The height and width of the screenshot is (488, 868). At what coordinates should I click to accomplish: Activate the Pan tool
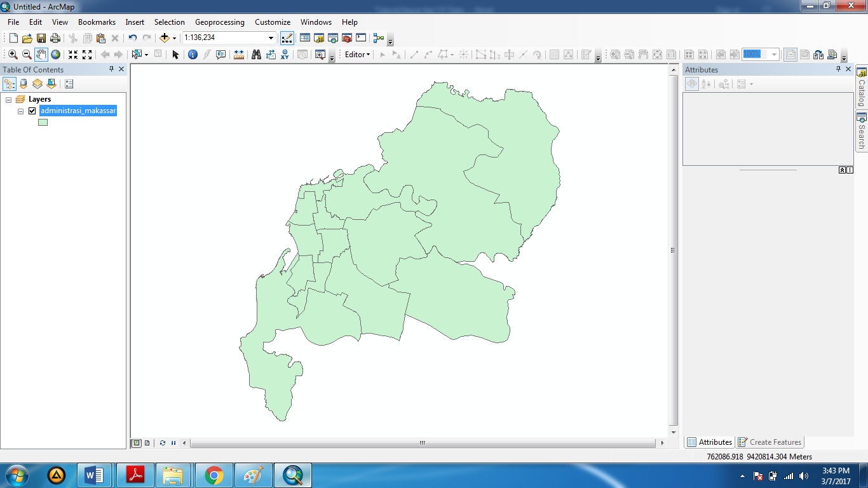(x=41, y=54)
